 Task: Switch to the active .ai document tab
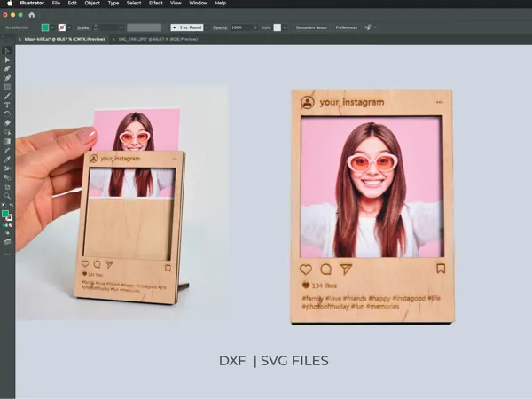65,39
